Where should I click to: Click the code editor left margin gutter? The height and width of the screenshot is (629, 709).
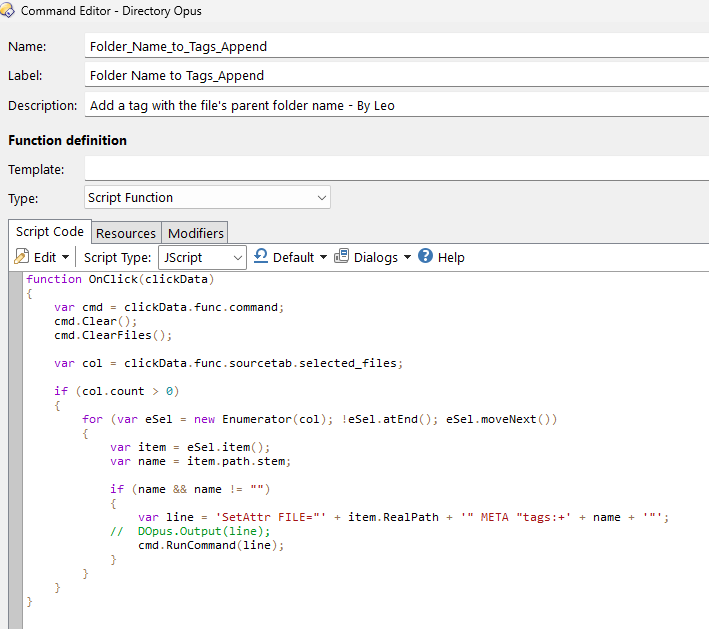[x=15, y=450]
